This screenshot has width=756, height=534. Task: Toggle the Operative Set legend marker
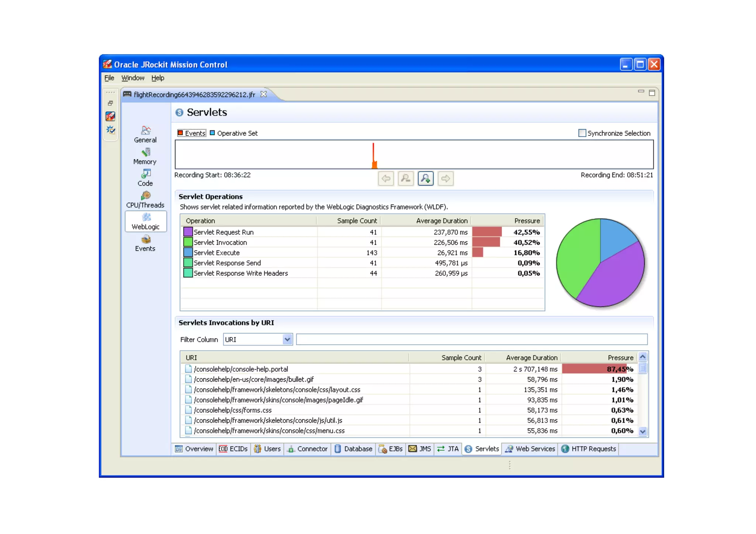212,133
